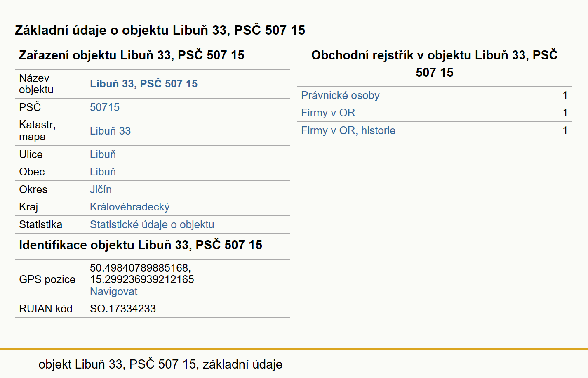588x378 pixels.
Task: Click the RUIAN code SO.17334233 text
Action: pos(123,309)
